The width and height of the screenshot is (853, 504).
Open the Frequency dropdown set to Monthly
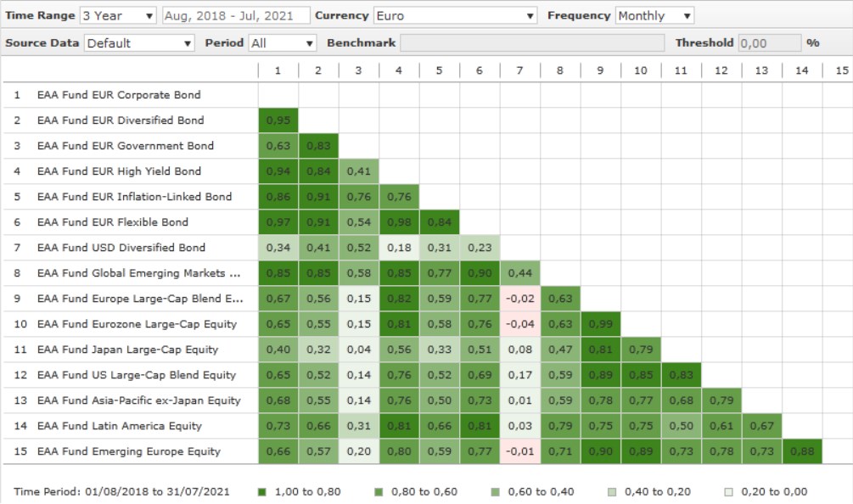[x=654, y=15]
